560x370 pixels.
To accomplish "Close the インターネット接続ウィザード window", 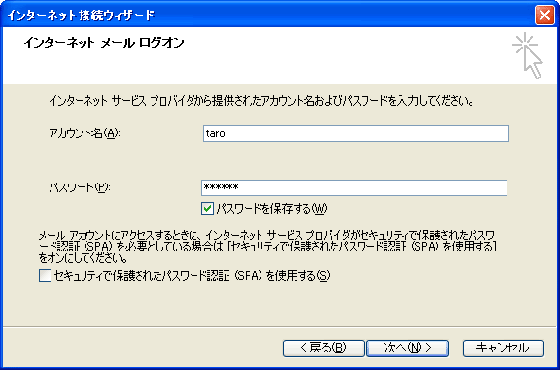I will [545, 16].
